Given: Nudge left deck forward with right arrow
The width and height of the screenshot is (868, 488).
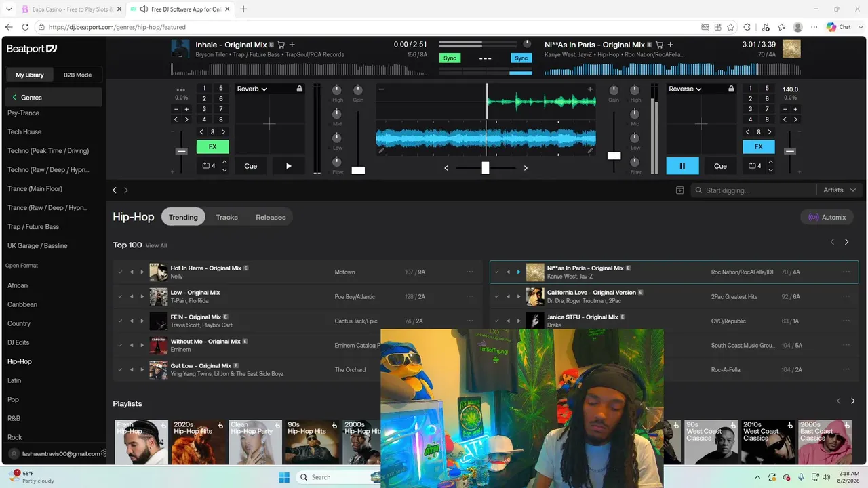Looking at the screenshot, I should coord(186,119).
